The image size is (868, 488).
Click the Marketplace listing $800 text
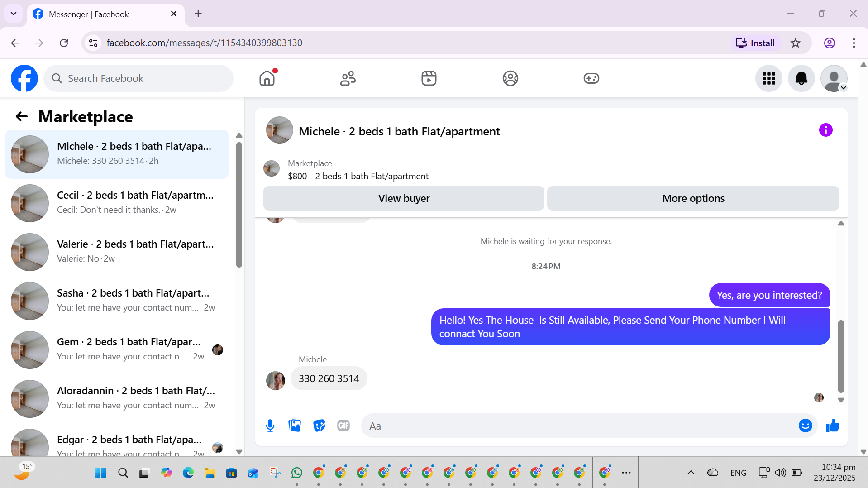click(x=358, y=176)
